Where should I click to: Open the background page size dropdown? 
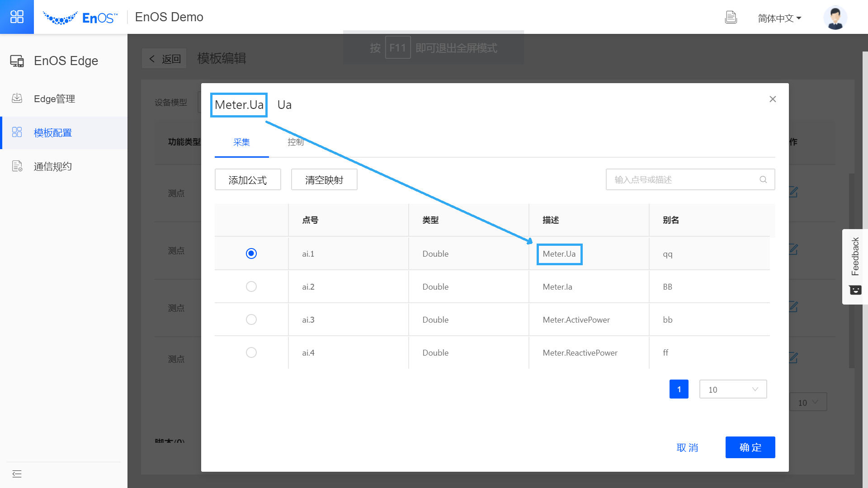pyautogui.click(x=808, y=402)
